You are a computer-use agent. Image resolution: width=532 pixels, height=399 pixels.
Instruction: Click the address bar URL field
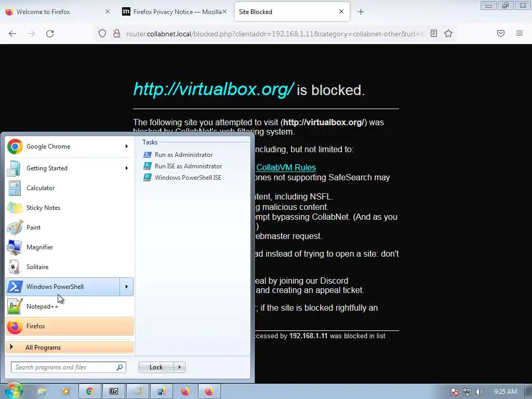(x=275, y=34)
